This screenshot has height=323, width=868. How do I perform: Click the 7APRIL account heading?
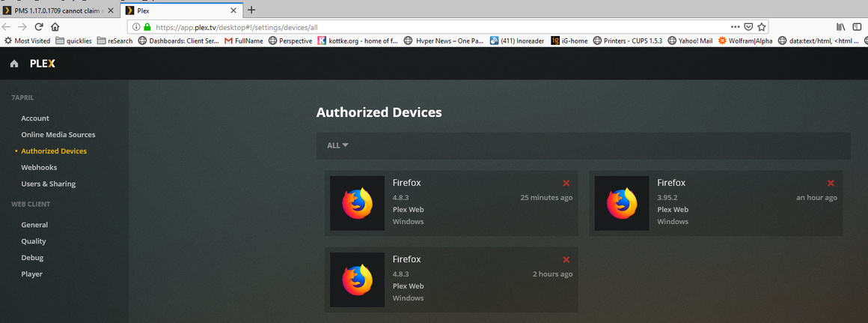pyautogui.click(x=22, y=97)
